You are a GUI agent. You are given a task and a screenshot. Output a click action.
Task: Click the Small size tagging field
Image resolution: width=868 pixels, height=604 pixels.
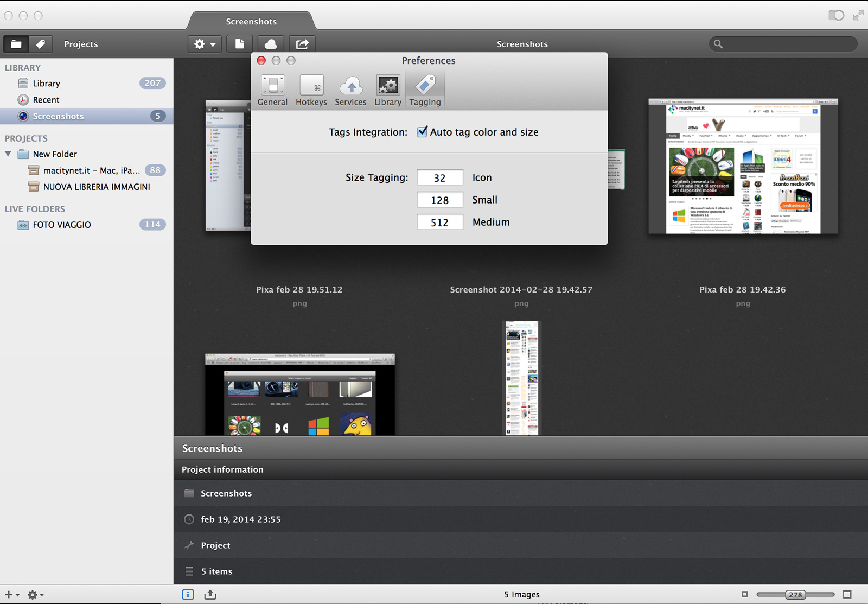pyautogui.click(x=439, y=200)
